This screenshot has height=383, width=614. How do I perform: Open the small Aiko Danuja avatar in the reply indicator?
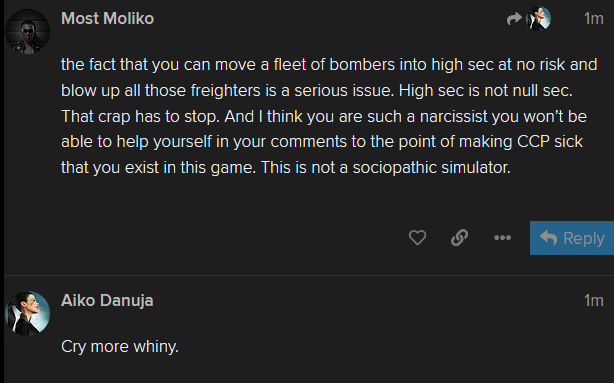pos(538,18)
